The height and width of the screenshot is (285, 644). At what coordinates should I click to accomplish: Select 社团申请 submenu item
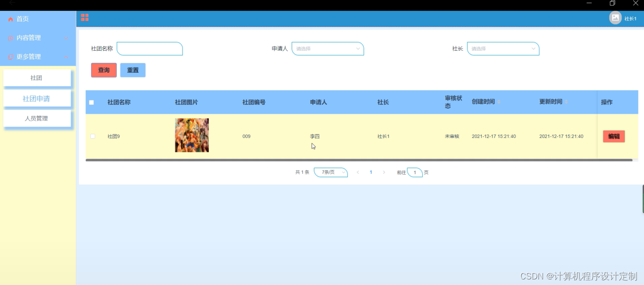tap(37, 99)
